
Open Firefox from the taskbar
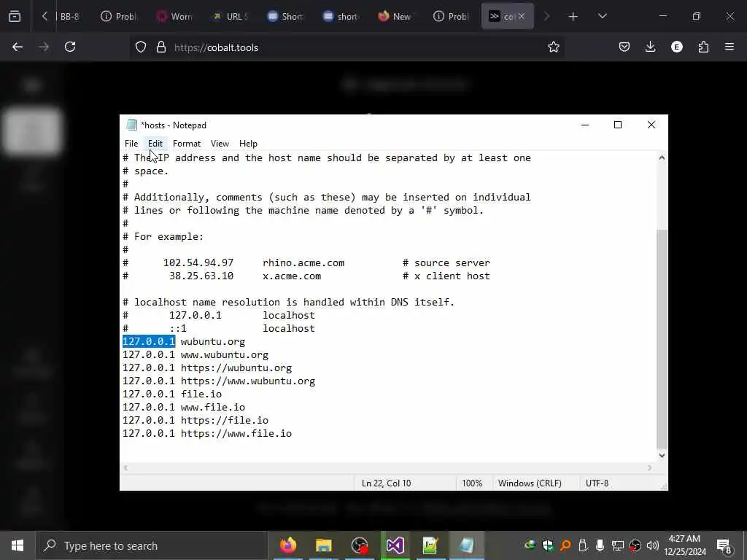point(287,545)
